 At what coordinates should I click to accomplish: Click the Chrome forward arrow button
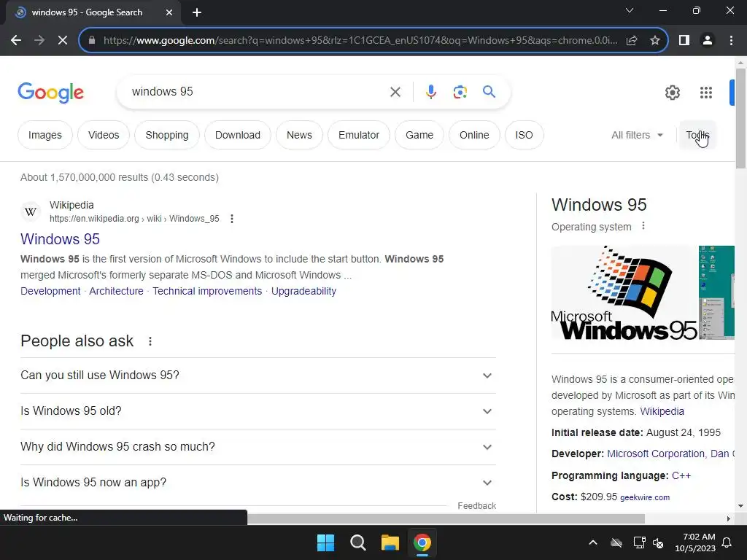click(x=39, y=41)
